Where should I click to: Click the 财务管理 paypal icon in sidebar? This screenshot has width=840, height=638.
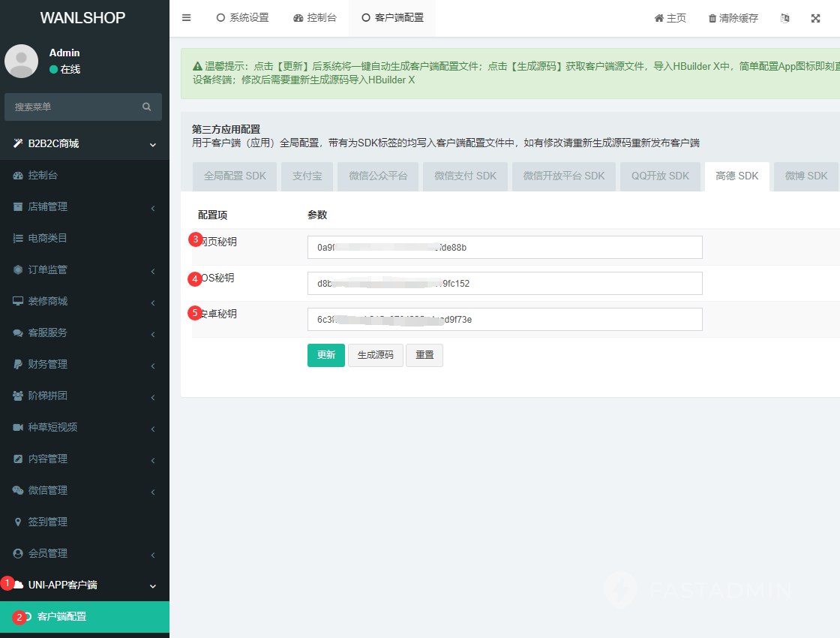pos(18,365)
